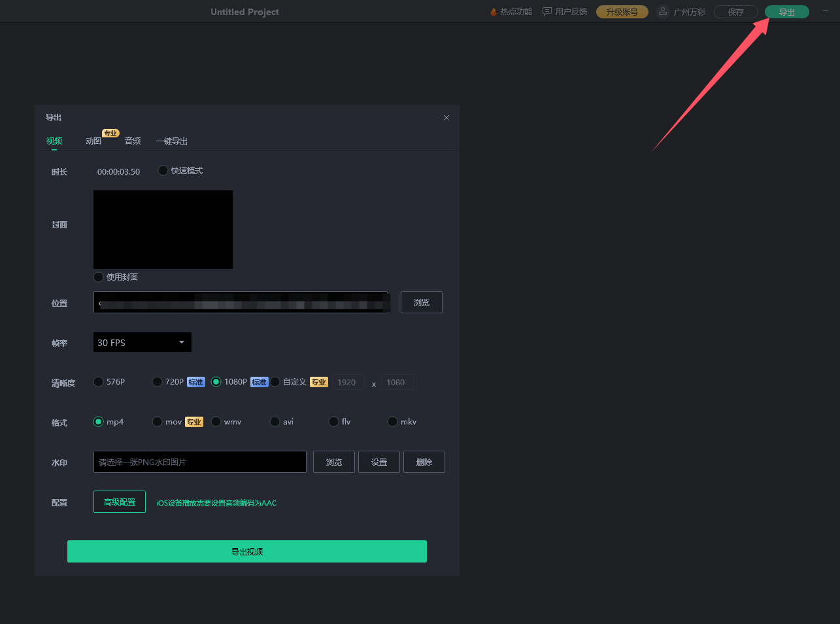Open the 热点功能 hot features item
Image resolution: width=840 pixels, height=624 pixels.
[x=511, y=12]
